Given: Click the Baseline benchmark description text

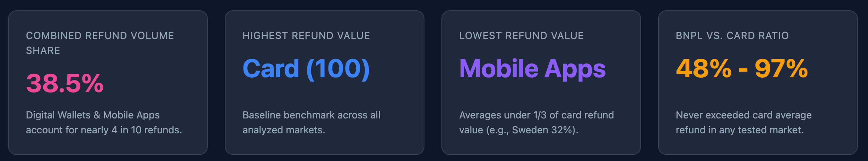Looking at the screenshot, I should point(312,122).
